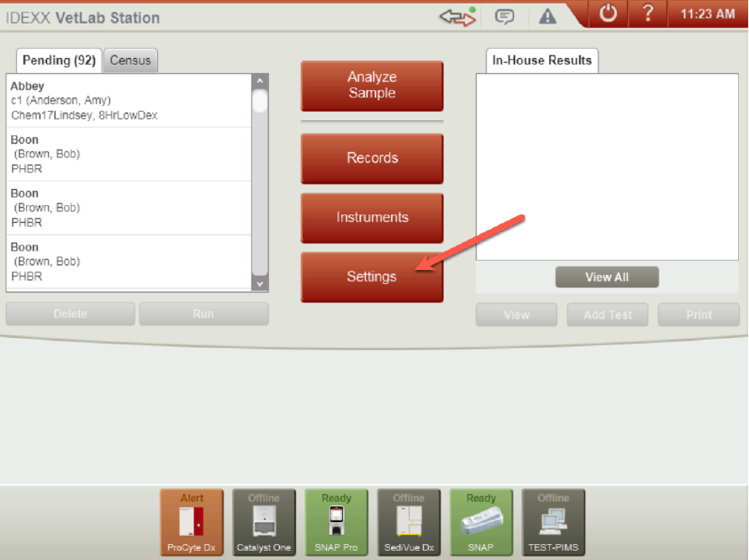This screenshot has height=560, width=749.
Task: Open the Records screen
Action: click(372, 158)
